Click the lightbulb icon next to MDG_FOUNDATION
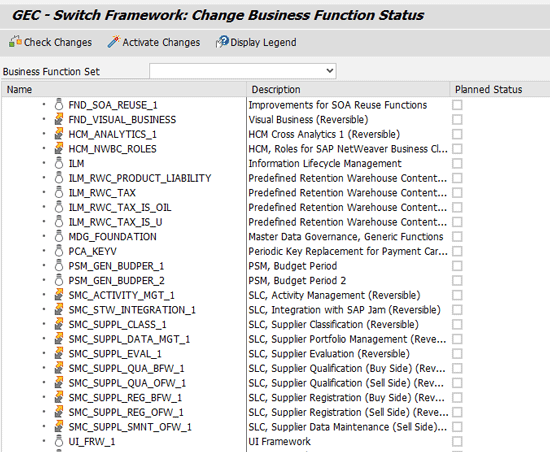Image resolution: width=550 pixels, height=452 pixels. (59, 236)
